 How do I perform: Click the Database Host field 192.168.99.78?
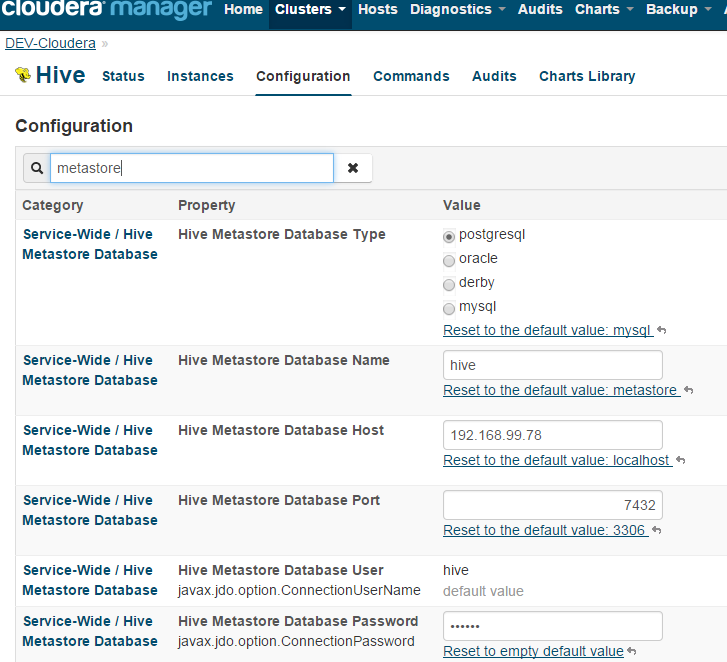(553, 435)
